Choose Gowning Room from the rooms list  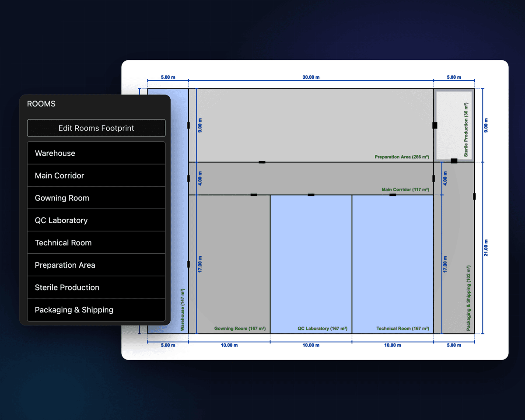(96, 198)
